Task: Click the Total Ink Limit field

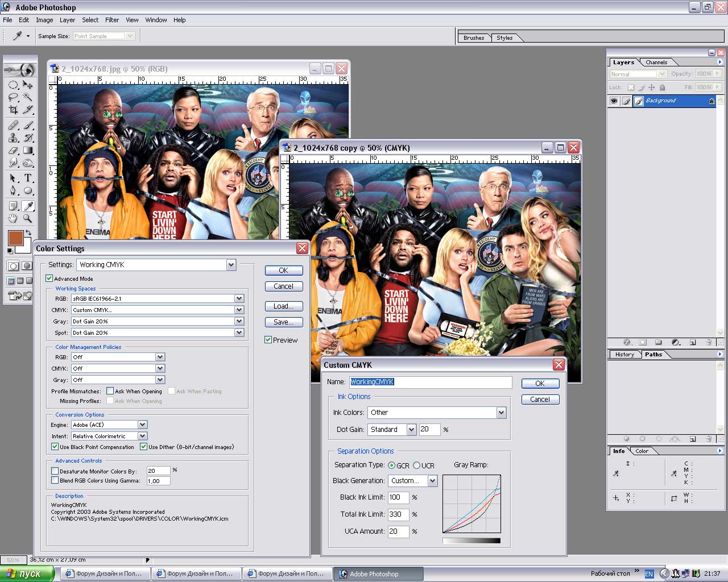Action: (398, 514)
